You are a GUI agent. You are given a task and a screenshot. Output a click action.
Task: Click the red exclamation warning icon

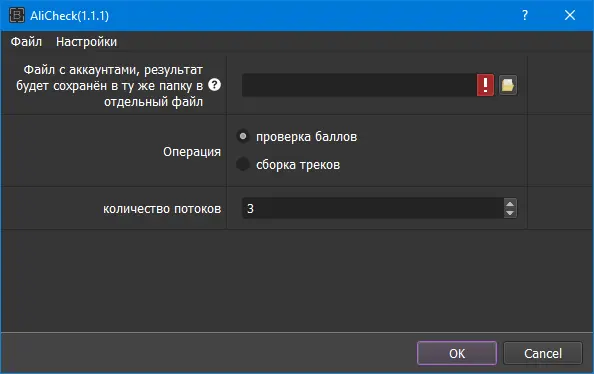tap(485, 85)
